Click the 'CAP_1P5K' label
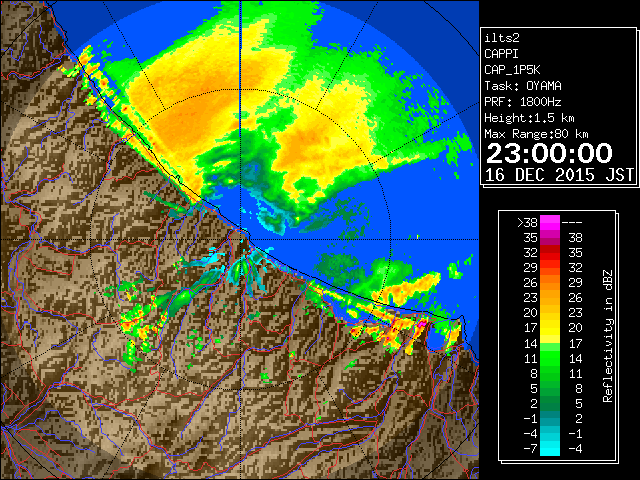This screenshot has width=640, height=480. click(512, 70)
